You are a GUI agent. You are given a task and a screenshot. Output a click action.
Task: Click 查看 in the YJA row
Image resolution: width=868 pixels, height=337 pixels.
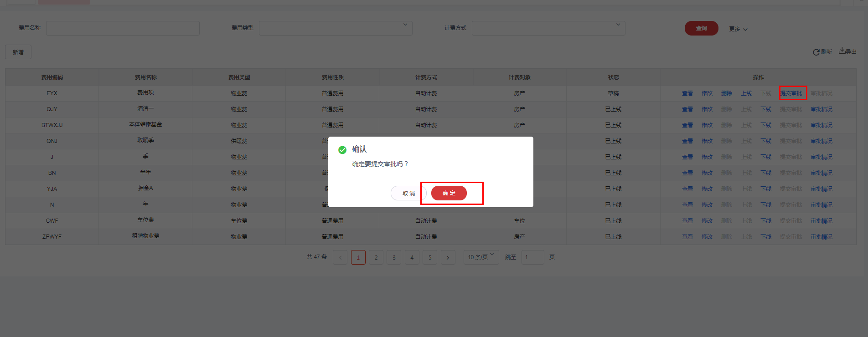point(687,189)
